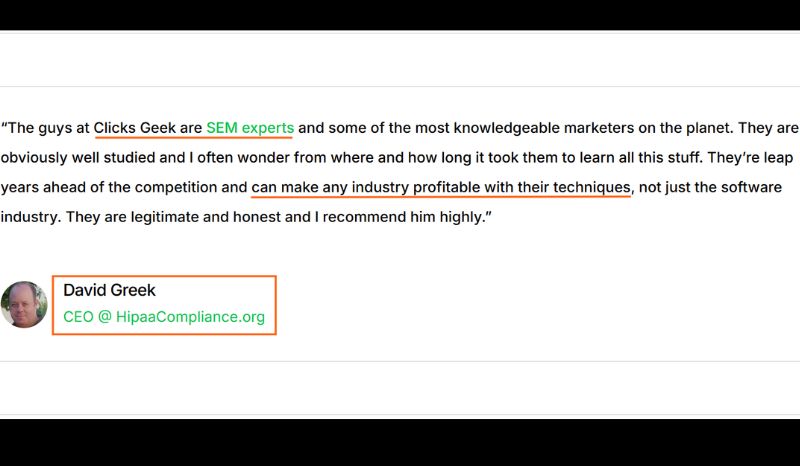The image size is (800, 466).
Task: Open the "CEO @ HipaaCompliance.org" link
Action: (164, 317)
